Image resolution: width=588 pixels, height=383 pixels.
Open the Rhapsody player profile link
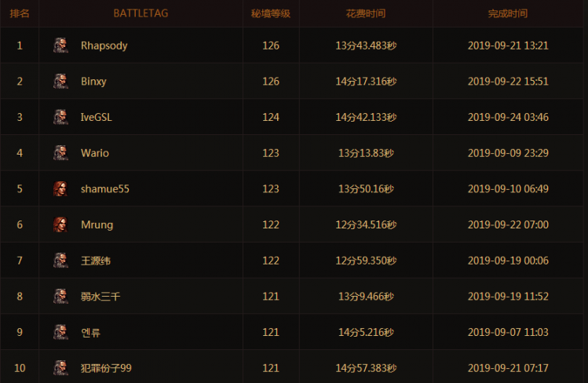104,46
